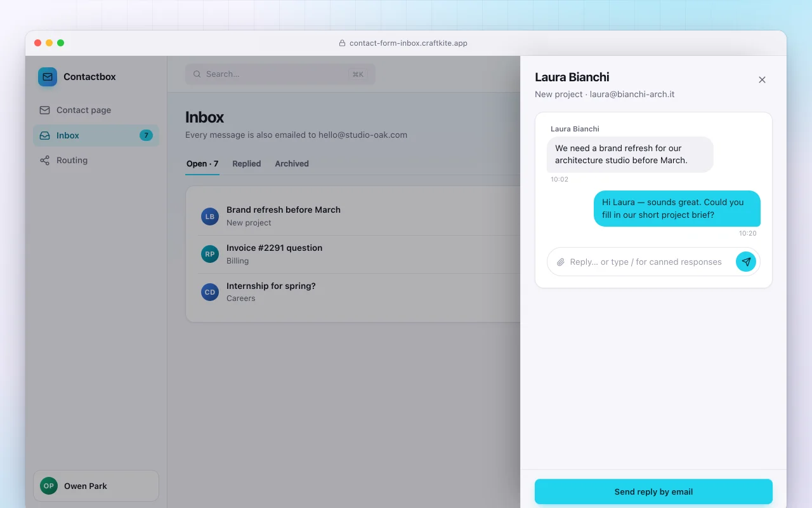Click the 10:20 reply timestamp

(748, 234)
